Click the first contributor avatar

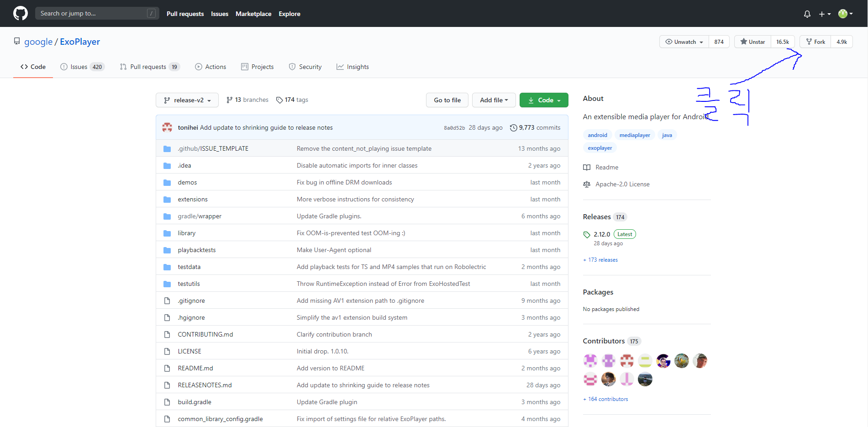(590, 361)
